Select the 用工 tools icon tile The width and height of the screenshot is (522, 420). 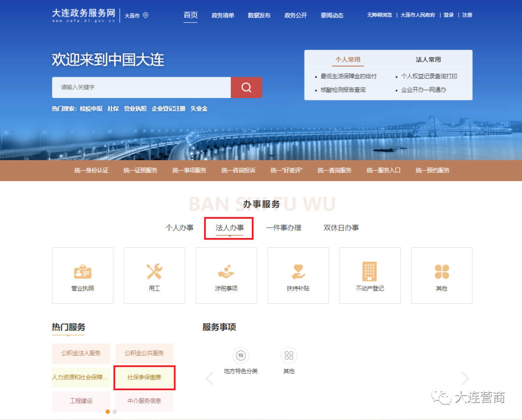[x=154, y=272]
